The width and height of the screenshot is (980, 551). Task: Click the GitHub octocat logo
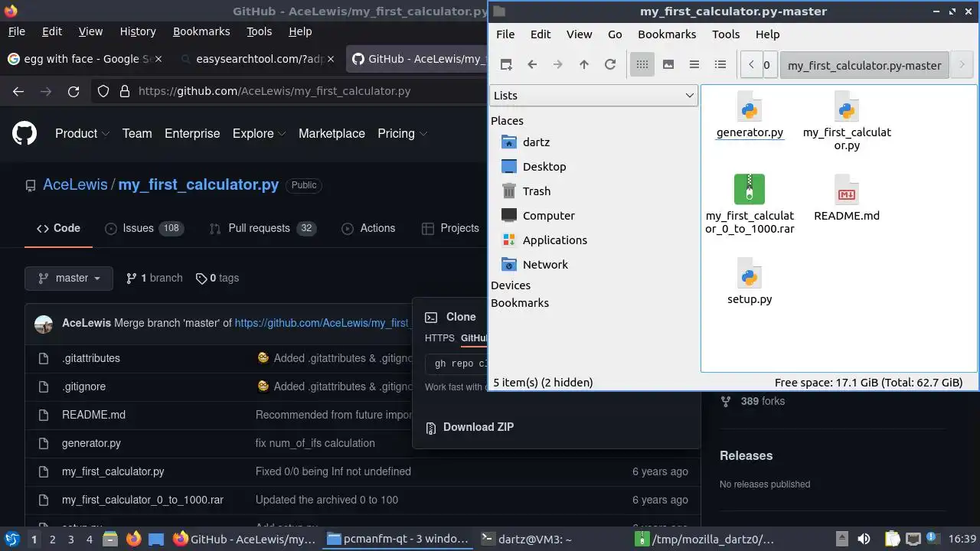pos(24,133)
